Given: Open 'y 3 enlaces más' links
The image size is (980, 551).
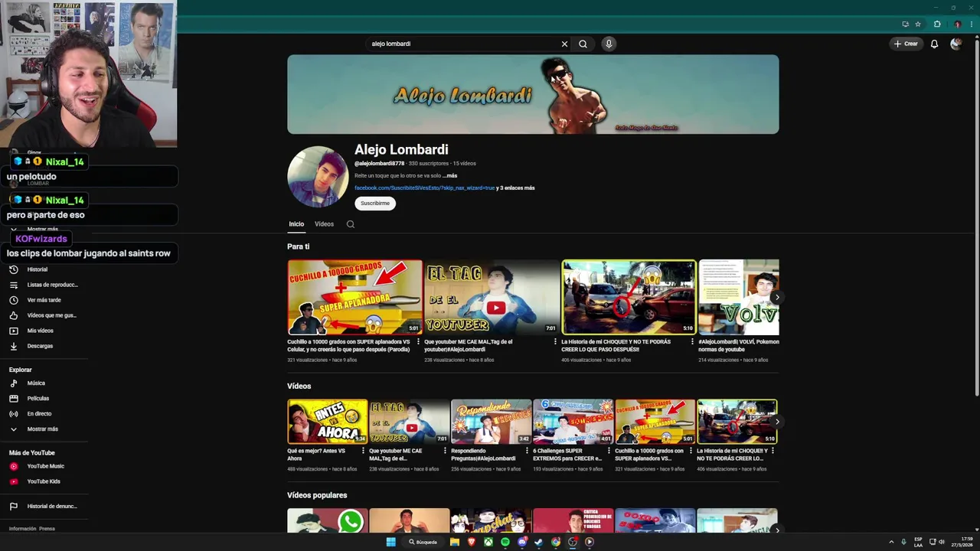Looking at the screenshot, I should point(515,187).
